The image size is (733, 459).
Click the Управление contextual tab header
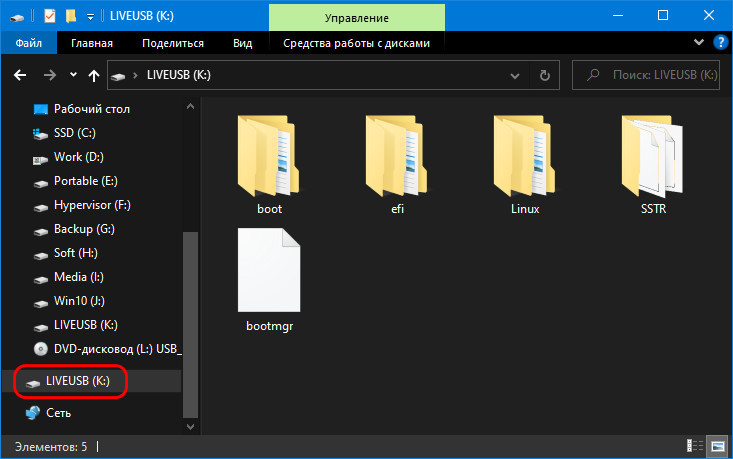point(357,18)
